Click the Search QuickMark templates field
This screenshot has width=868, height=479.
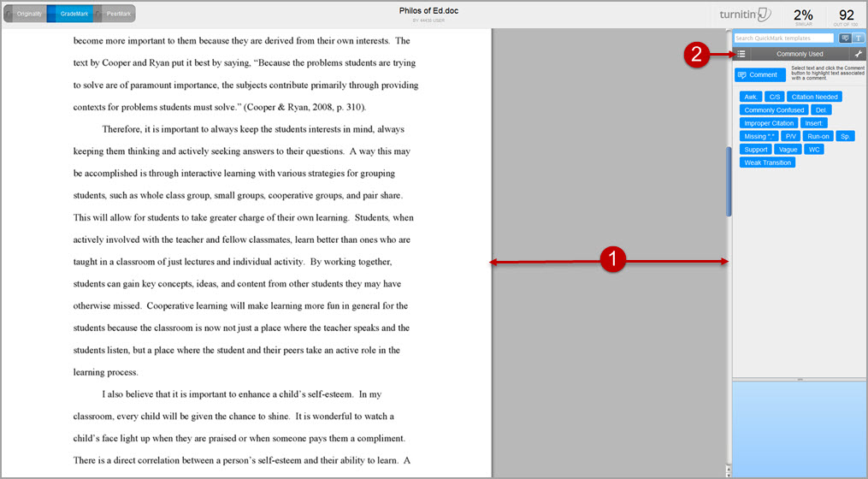[x=784, y=38]
